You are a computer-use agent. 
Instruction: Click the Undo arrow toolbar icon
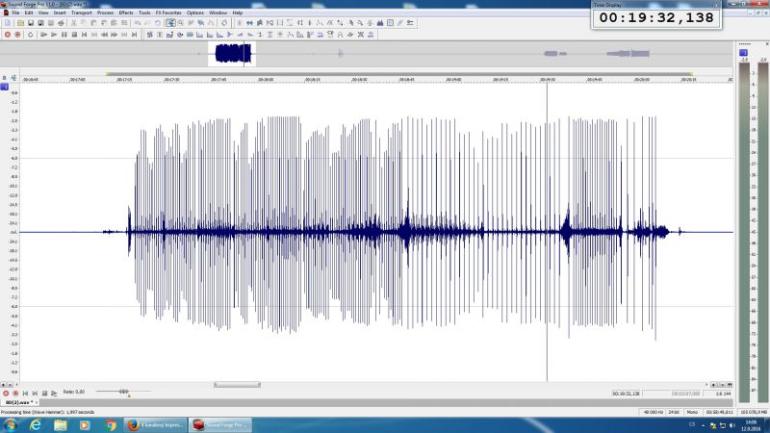[x=138, y=23]
